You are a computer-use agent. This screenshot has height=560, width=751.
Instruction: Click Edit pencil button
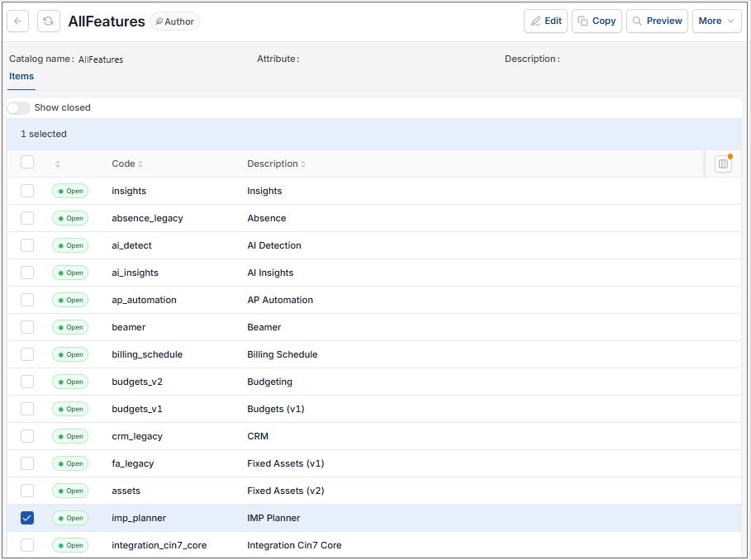coord(545,21)
